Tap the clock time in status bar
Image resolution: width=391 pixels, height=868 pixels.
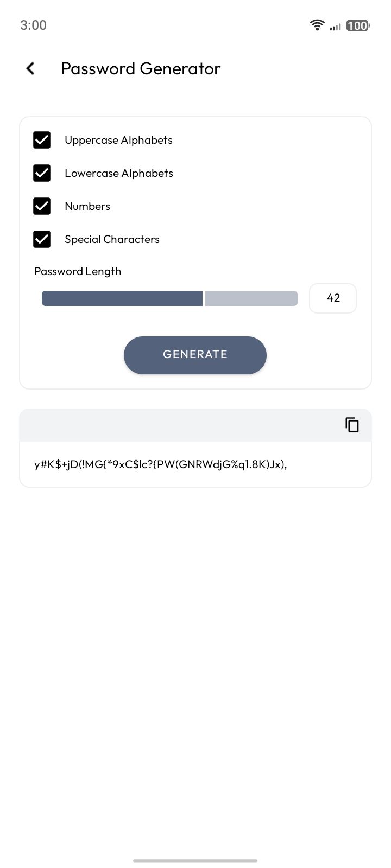pyautogui.click(x=33, y=25)
